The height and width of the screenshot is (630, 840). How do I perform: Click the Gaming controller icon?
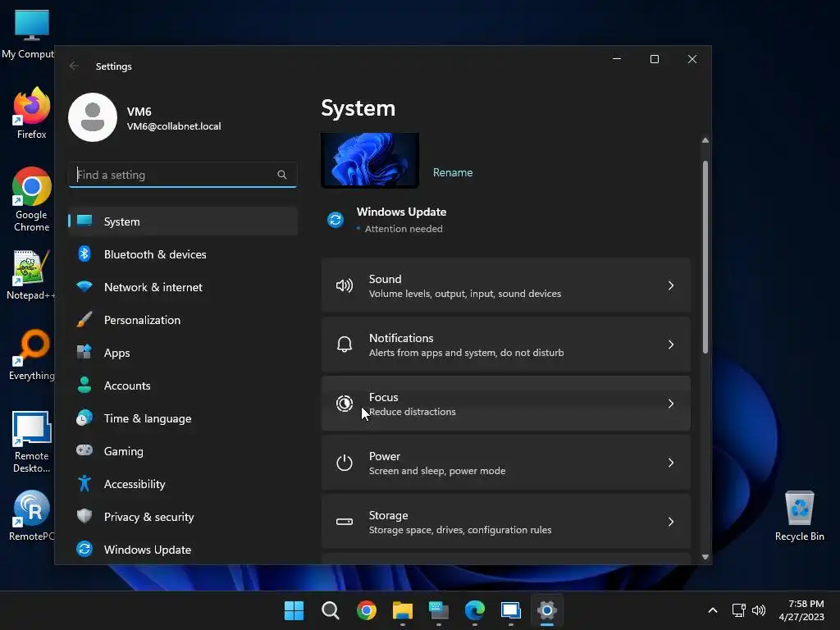point(84,450)
